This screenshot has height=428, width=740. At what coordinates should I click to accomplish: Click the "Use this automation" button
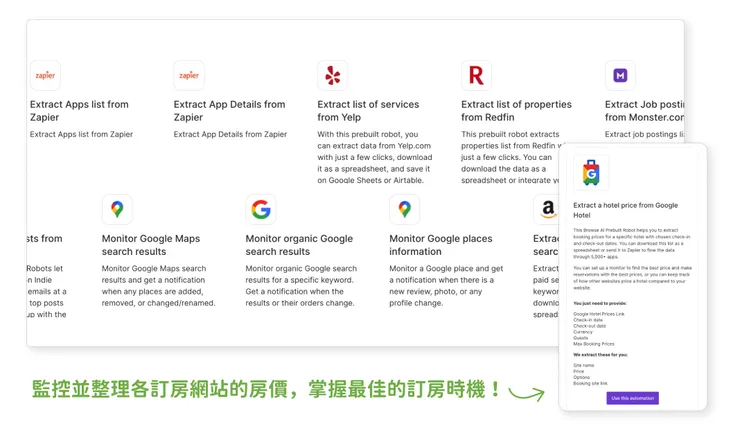(632, 398)
